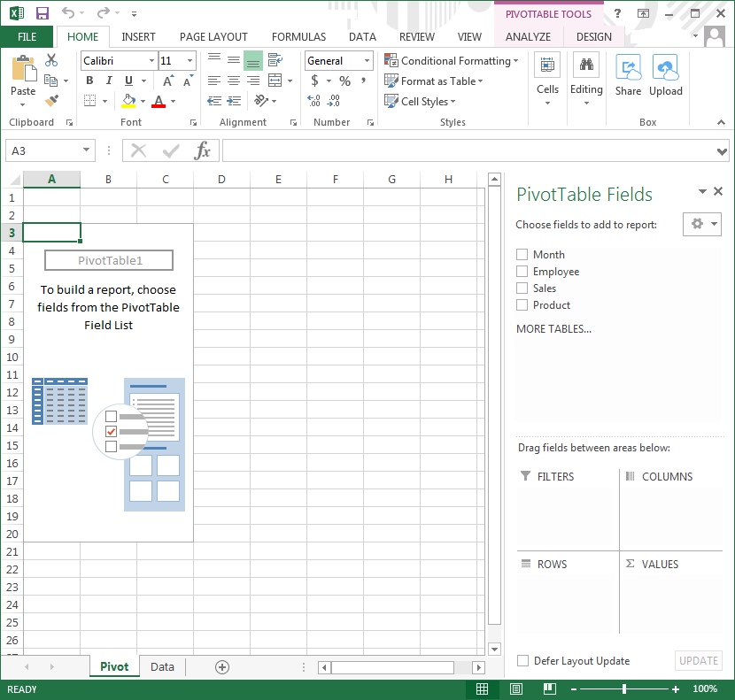Apply Accounting dollar number format

point(314,81)
